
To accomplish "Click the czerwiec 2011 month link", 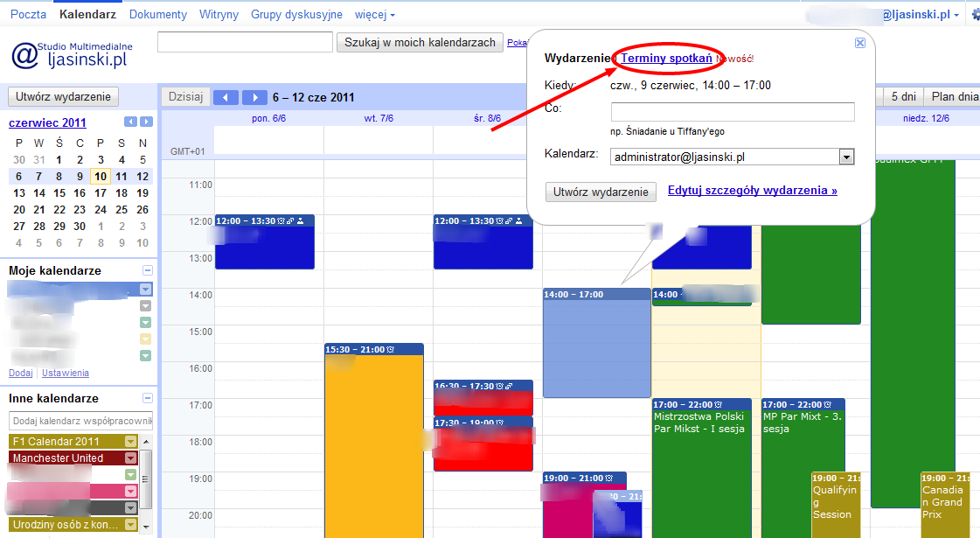I will click(x=47, y=122).
